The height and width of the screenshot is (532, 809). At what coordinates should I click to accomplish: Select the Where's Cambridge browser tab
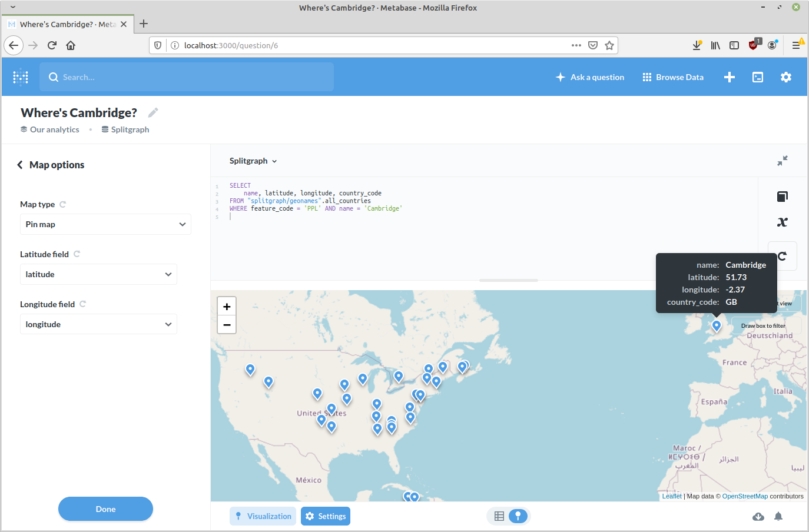tap(69, 24)
